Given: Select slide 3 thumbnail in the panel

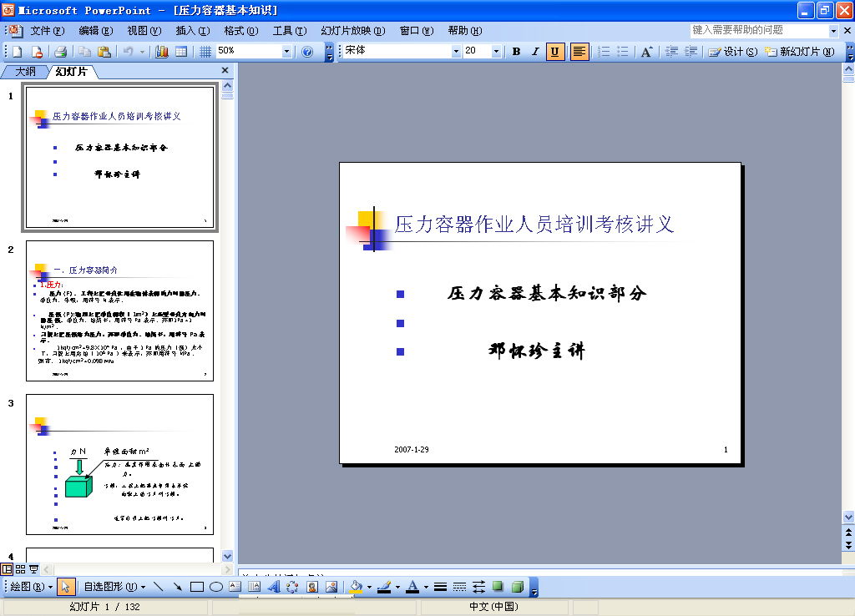Looking at the screenshot, I should (119, 464).
